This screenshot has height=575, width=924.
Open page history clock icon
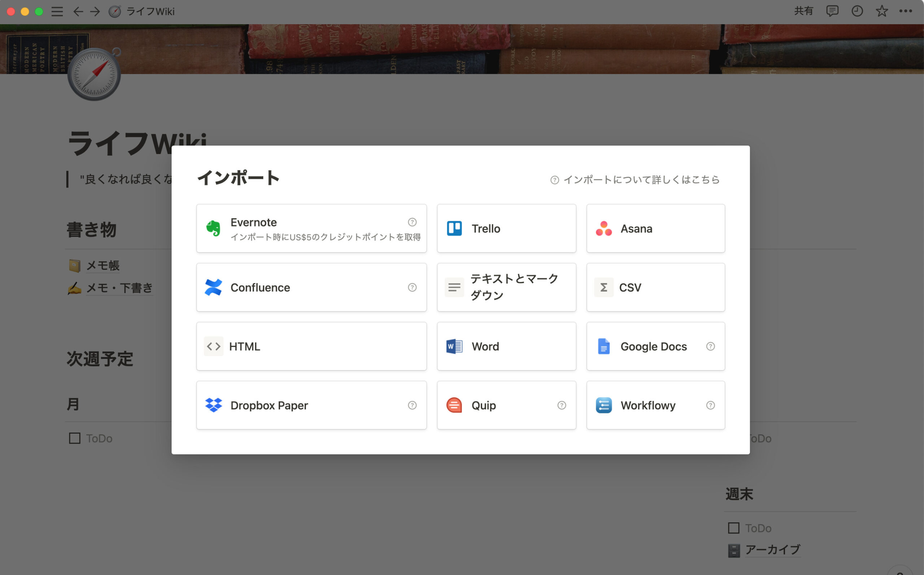[x=857, y=11]
